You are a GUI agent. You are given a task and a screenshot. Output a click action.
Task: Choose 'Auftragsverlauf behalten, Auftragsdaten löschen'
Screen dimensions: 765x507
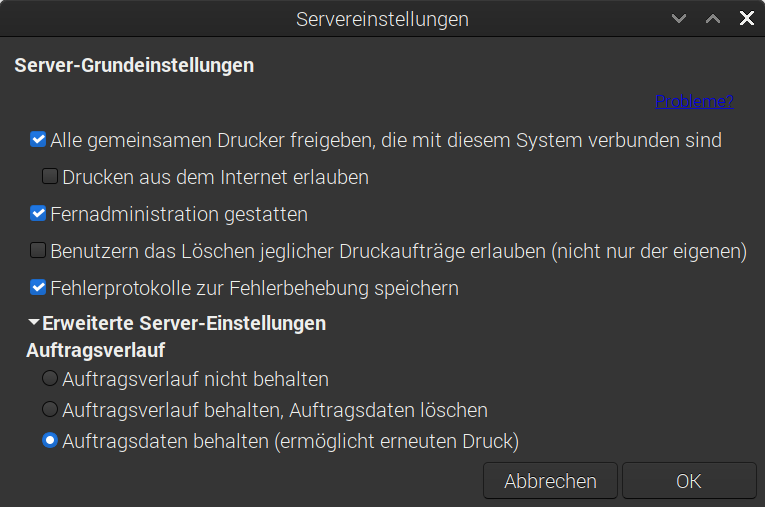pyautogui.click(x=50, y=409)
